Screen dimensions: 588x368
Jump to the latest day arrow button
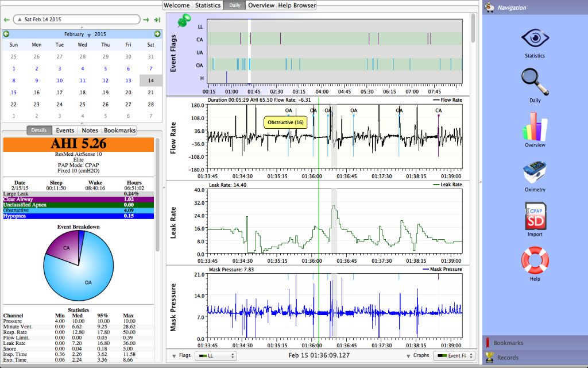157,20
